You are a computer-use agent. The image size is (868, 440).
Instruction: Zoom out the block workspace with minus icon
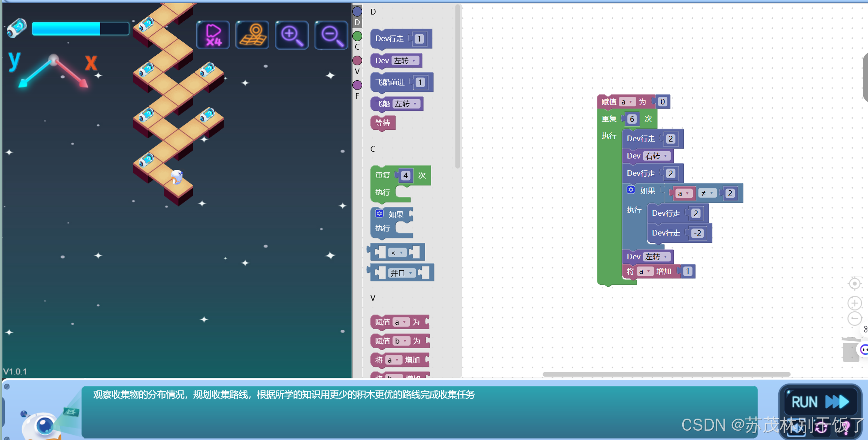854,319
